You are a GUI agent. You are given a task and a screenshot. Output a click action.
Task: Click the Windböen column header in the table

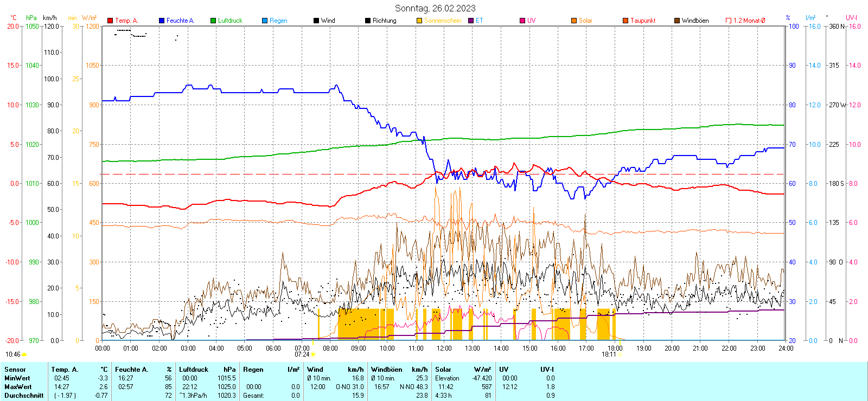pos(387,370)
